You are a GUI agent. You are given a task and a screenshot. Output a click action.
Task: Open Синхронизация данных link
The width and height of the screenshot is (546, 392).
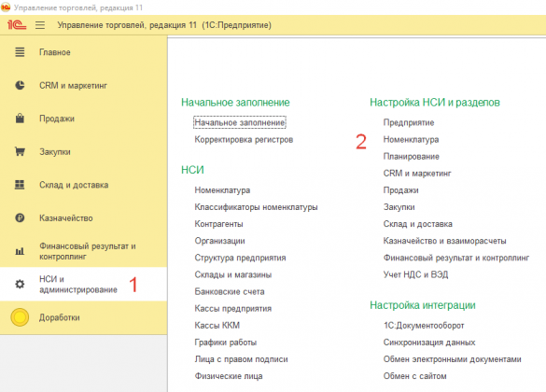[429, 343]
